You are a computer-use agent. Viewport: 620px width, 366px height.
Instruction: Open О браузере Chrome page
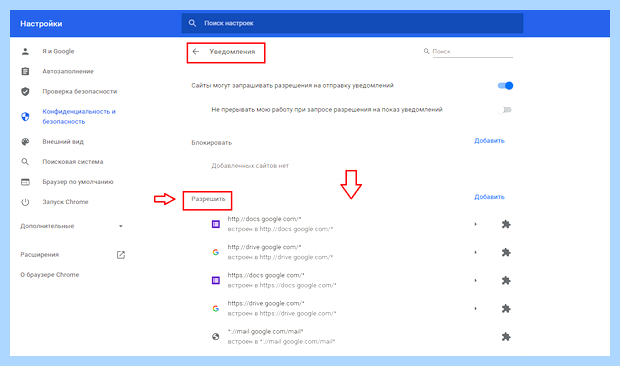pos(50,275)
